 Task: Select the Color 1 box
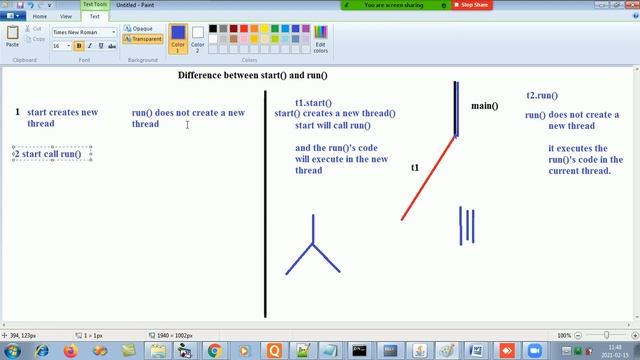[x=178, y=39]
